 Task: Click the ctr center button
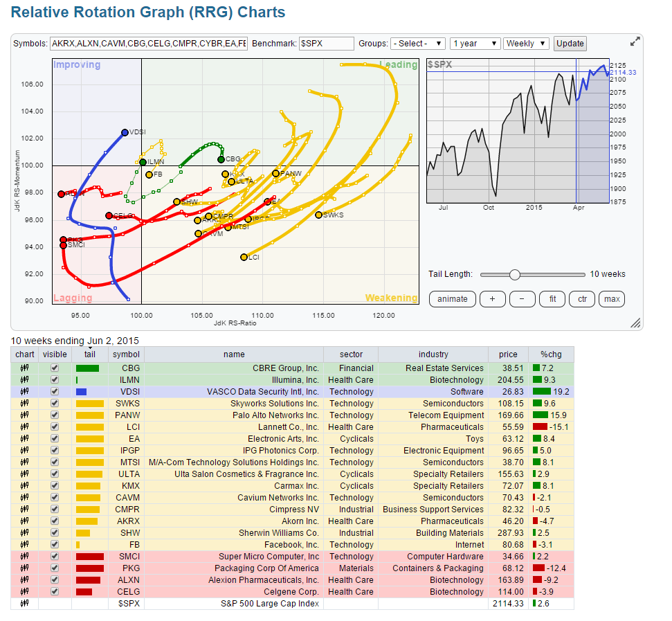(x=582, y=299)
